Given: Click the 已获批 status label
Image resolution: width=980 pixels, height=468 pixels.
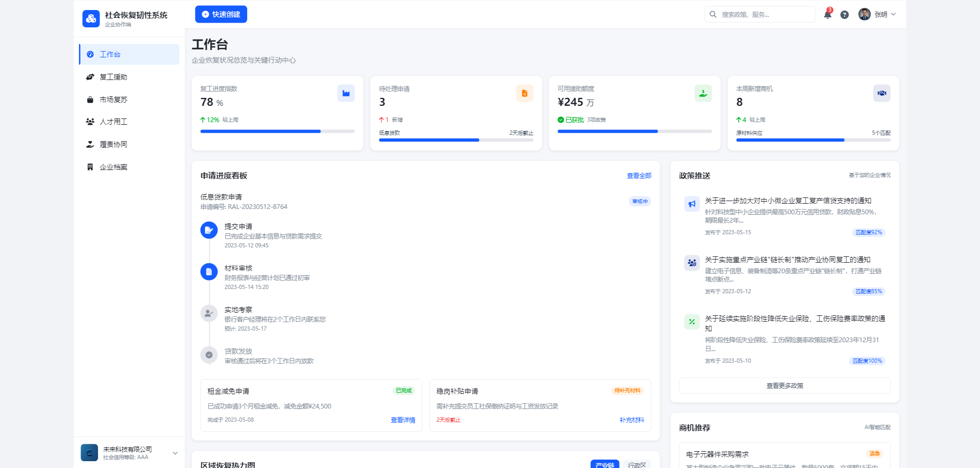Looking at the screenshot, I should pyautogui.click(x=574, y=120).
